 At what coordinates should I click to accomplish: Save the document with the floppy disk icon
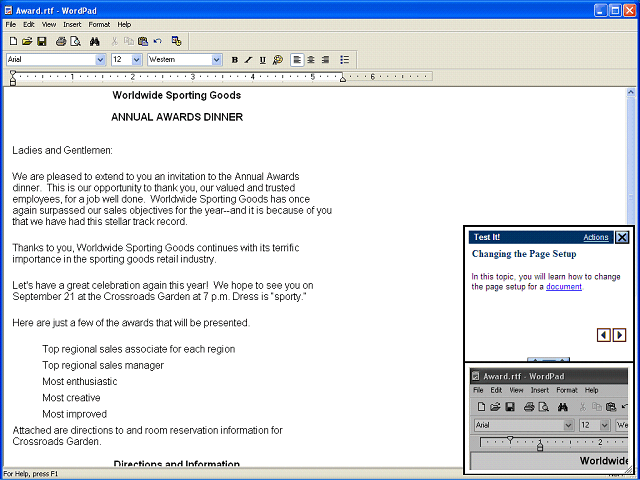pyautogui.click(x=42, y=41)
